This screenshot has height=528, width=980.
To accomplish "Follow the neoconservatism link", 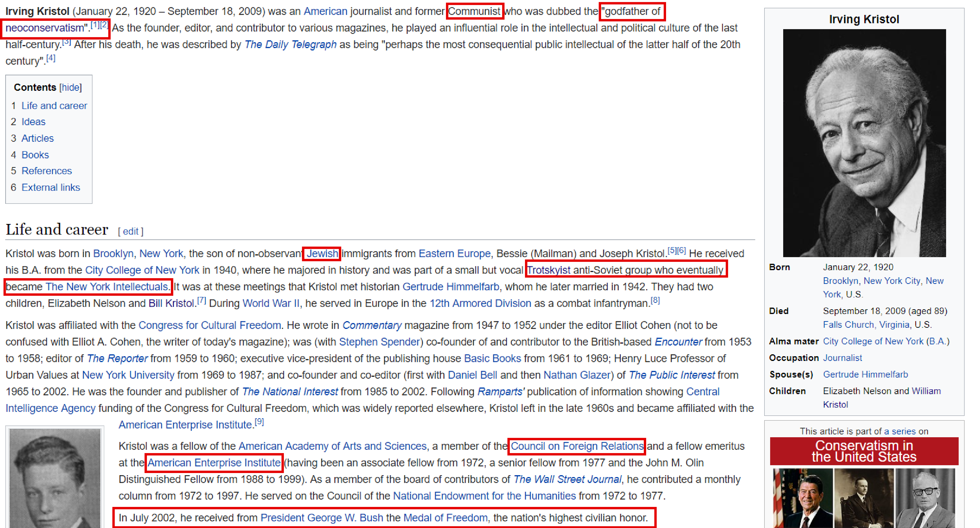I will click(x=45, y=28).
